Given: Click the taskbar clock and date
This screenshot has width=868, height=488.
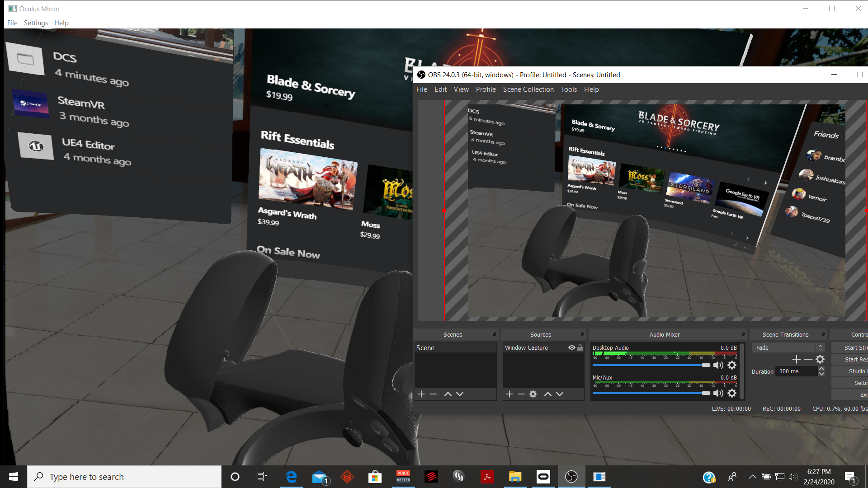Looking at the screenshot, I should 819,477.
